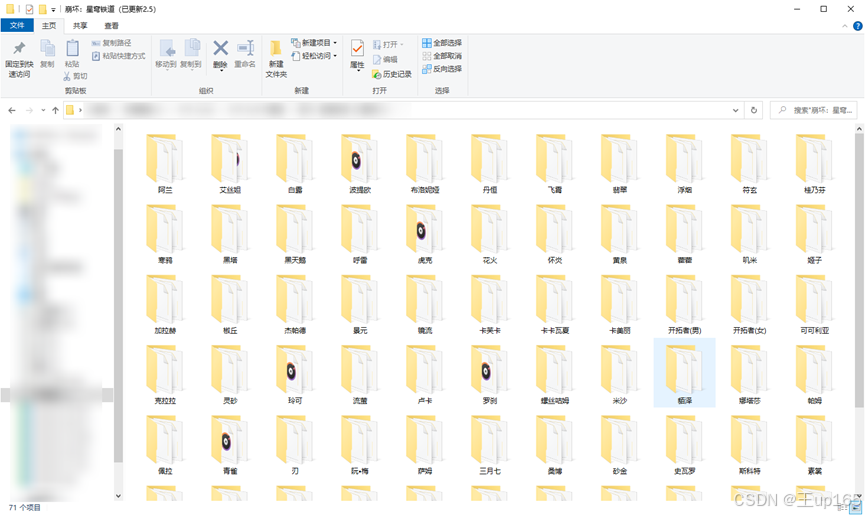865x515 pixels.
Task: Select the 罗刹 folder
Action: 490,375
